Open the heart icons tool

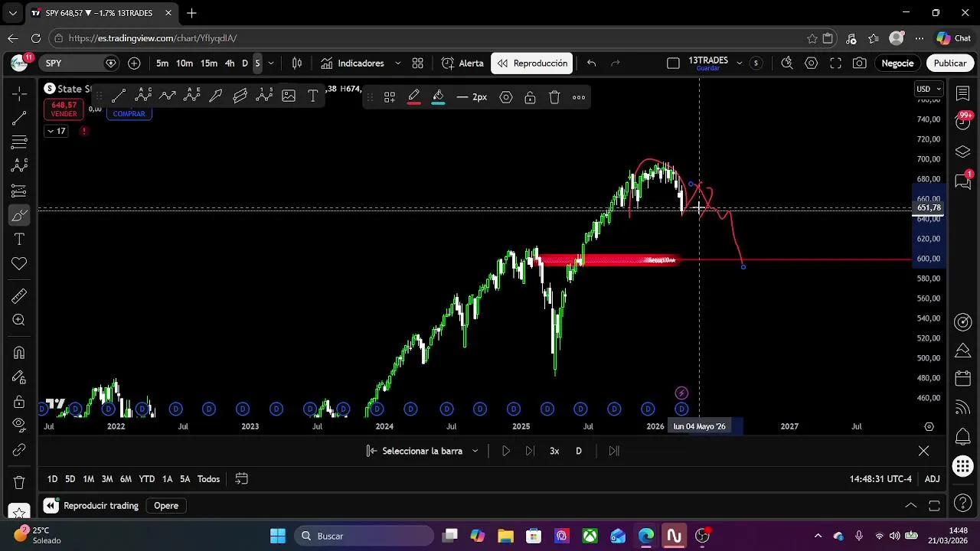pos(19,264)
